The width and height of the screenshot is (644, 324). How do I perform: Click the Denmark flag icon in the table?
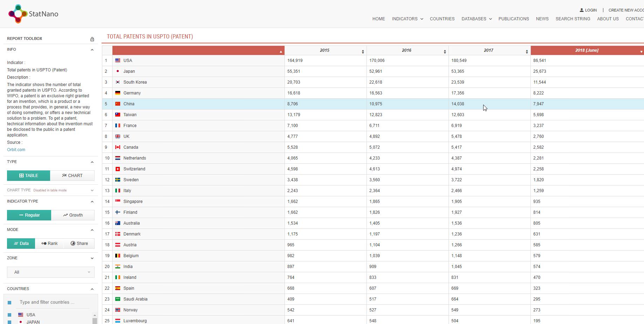118,234
